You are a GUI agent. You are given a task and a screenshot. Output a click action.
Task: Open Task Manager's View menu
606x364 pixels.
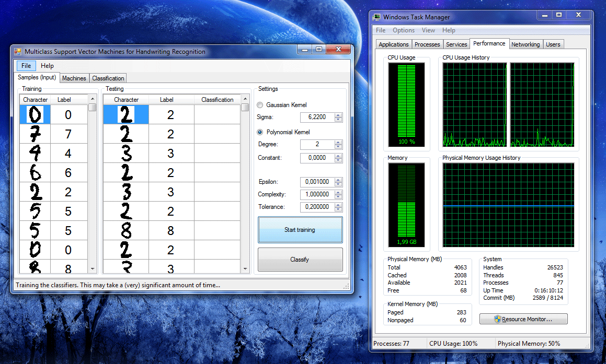[428, 30]
